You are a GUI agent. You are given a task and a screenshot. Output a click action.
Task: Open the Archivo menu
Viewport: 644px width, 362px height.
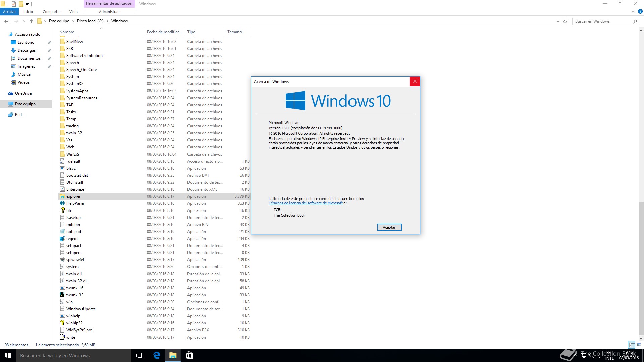coord(9,12)
